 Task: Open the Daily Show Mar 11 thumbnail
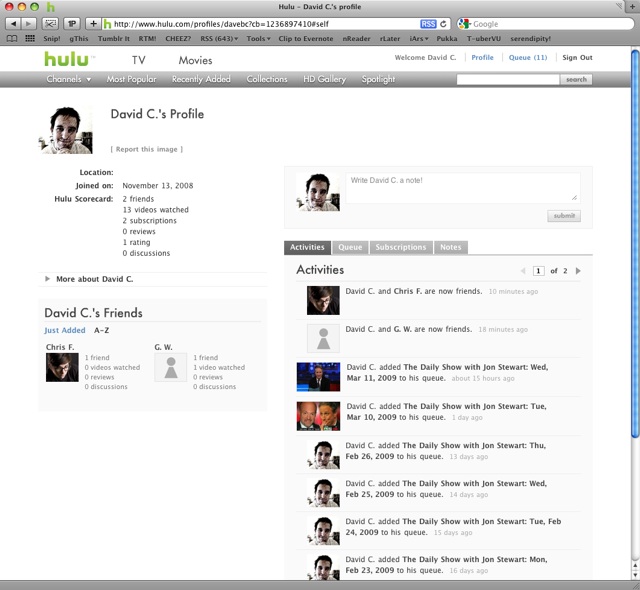(x=318, y=377)
